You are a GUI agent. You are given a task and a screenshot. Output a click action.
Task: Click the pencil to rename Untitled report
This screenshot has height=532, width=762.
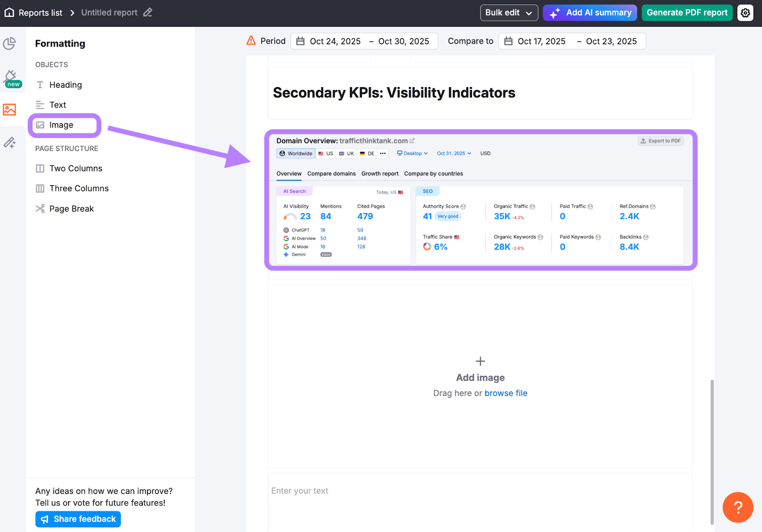click(147, 12)
